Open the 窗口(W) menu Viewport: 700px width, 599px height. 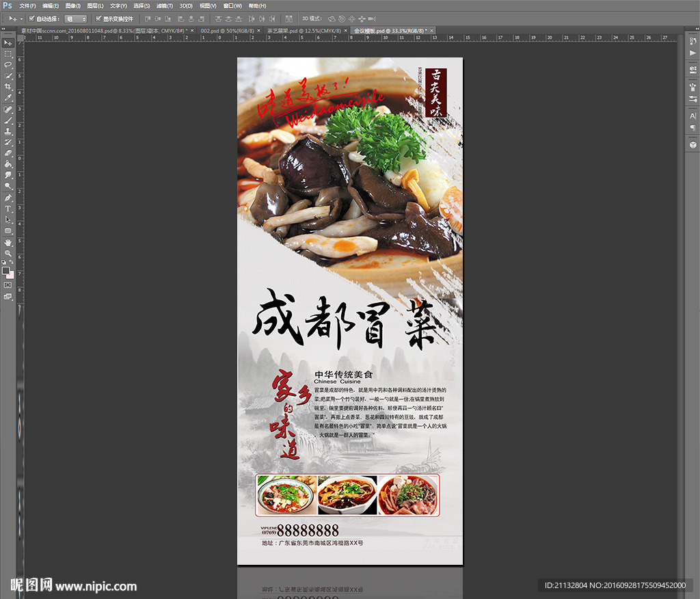232,5
